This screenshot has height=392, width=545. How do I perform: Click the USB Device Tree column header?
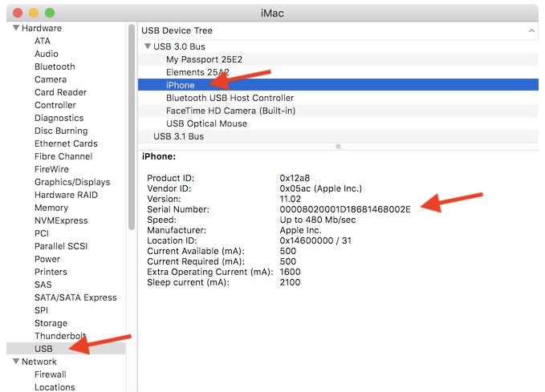coord(177,30)
